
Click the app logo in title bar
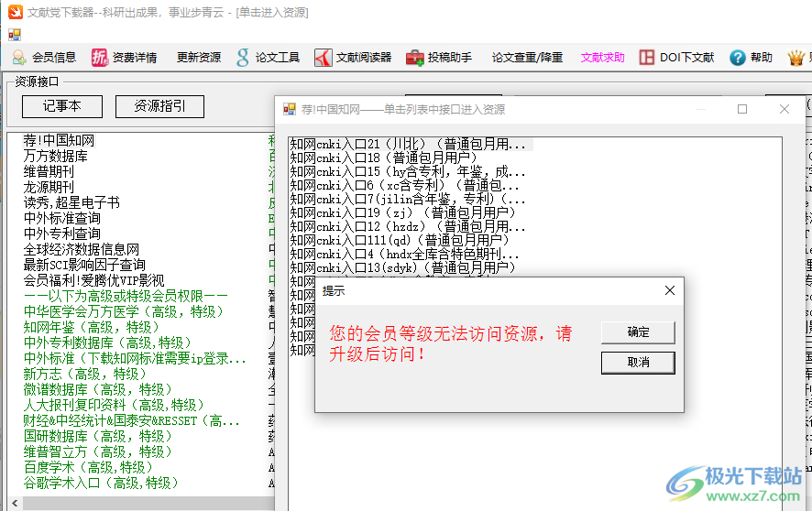coord(15,12)
